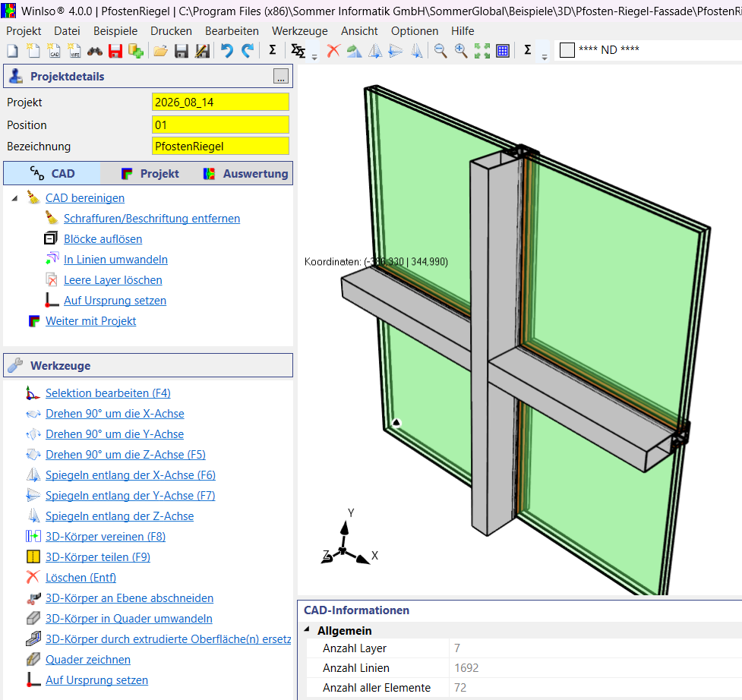Click the Anzahl Linien value 1692
Screen dimensions: 742x700
(466, 668)
